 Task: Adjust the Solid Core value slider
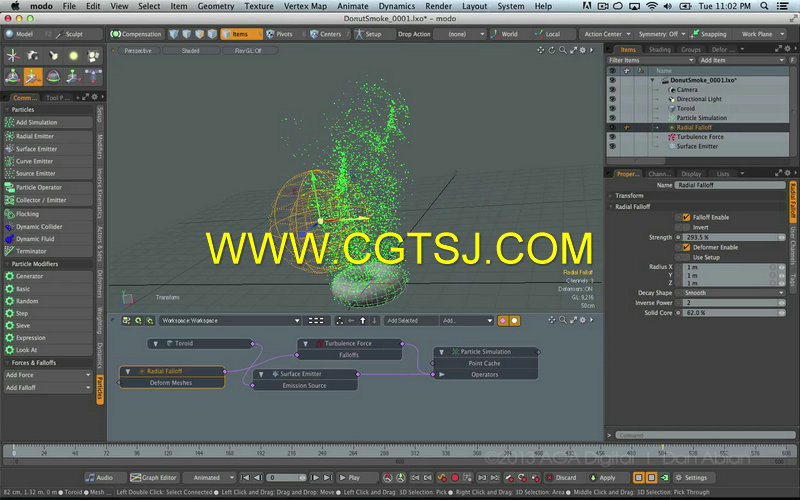(x=734, y=313)
